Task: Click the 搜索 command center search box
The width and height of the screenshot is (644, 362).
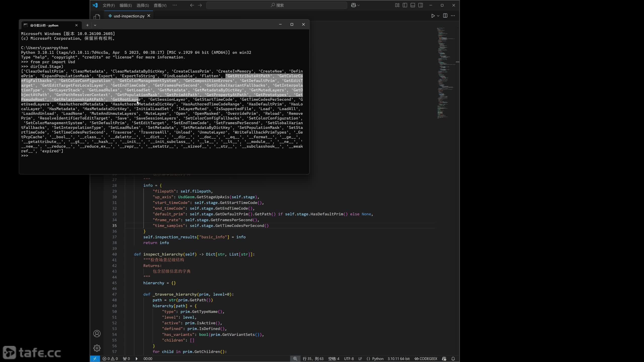Action: [277, 5]
